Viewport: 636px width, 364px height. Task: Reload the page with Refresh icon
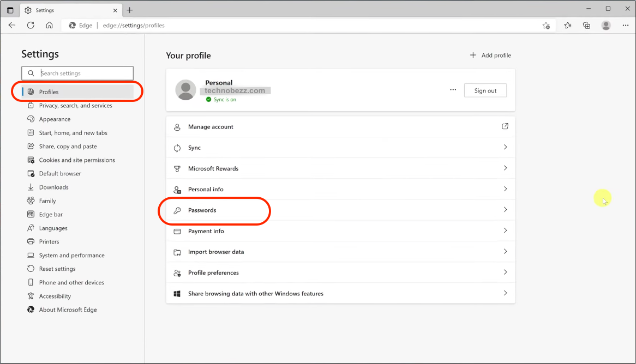click(x=31, y=25)
